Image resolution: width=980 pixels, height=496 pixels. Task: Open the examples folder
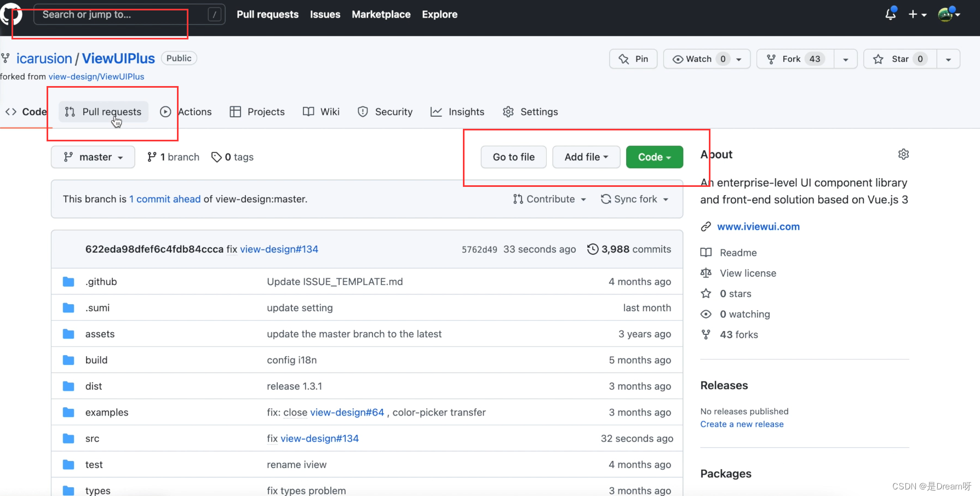107,412
